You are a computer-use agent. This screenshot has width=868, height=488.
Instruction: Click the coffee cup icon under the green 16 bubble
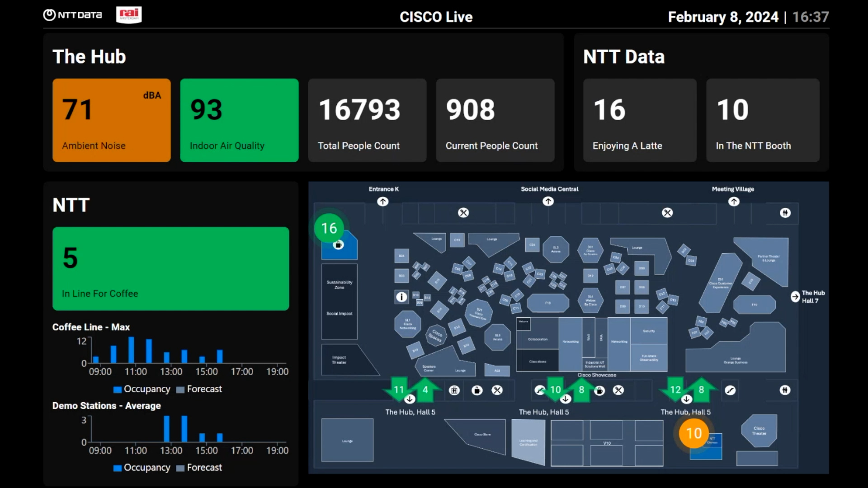[x=338, y=245]
